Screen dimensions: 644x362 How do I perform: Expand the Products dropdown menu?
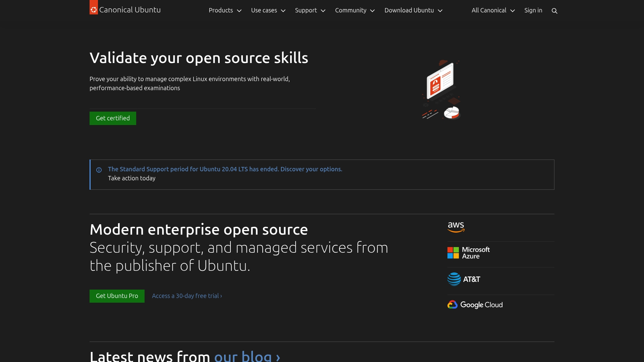225,10
